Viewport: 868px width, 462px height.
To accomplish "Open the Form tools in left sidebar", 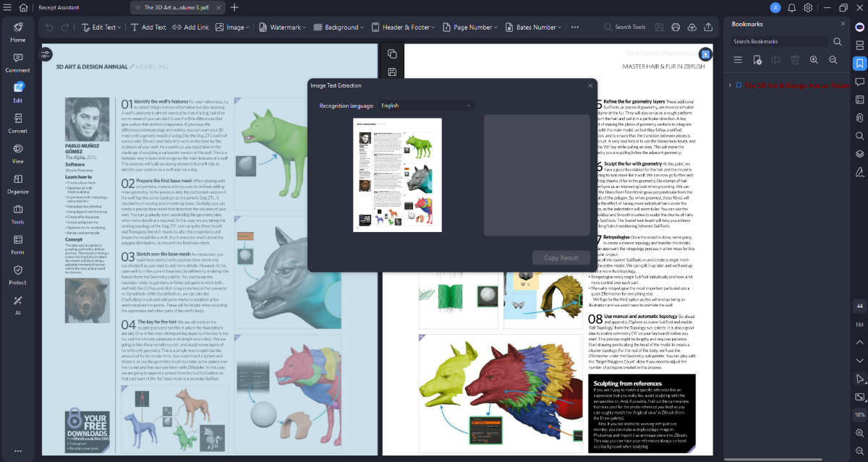I will (x=17, y=245).
